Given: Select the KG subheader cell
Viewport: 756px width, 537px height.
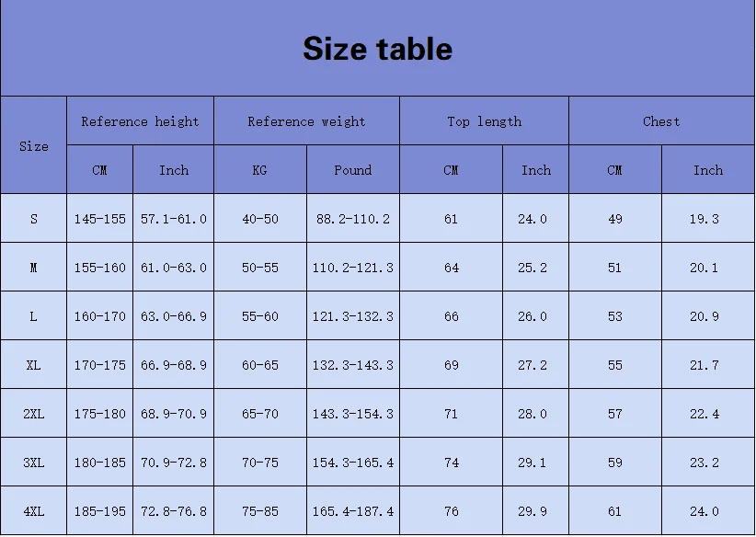Looking at the screenshot, I should pos(259,170).
